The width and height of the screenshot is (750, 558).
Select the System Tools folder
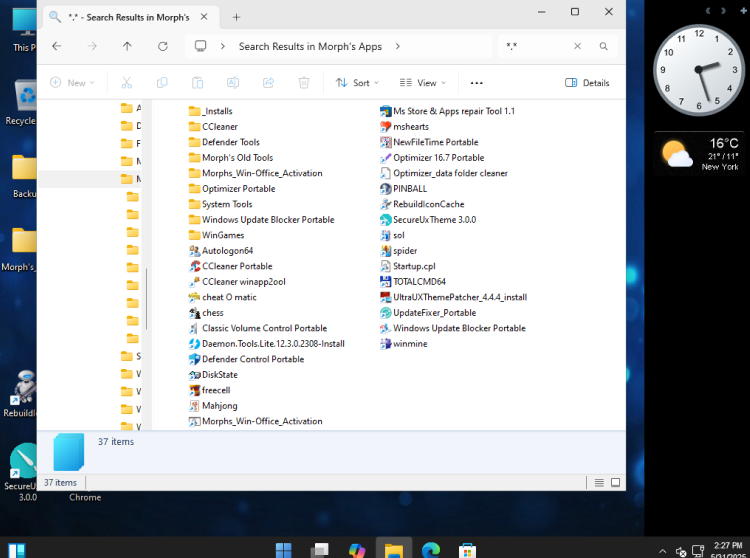221,204
